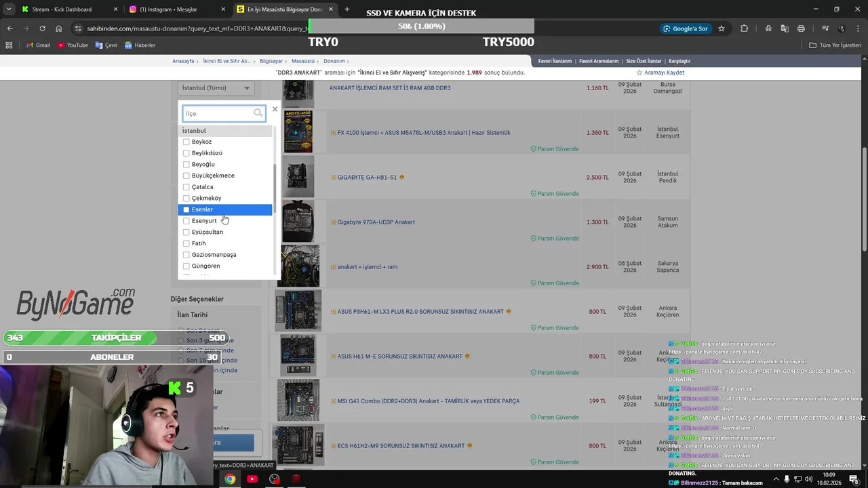Viewport: 868px width, 488px height.
Task: Click the Karşılaştır menu item
Action: (x=679, y=61)
